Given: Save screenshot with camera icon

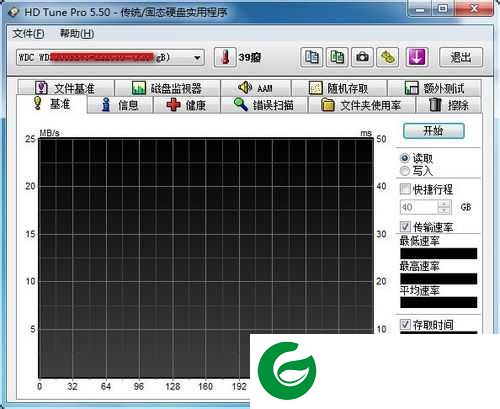Looking at the screenshot, I should click(362, 57).
